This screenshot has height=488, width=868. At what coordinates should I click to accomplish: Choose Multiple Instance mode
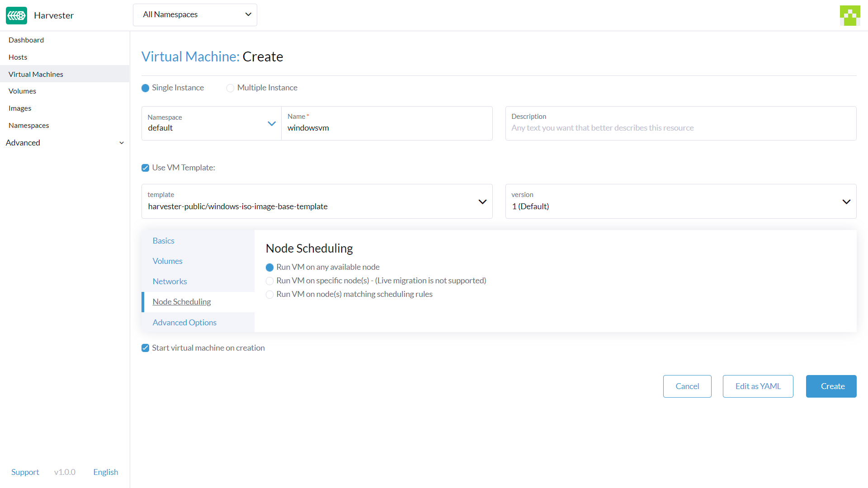tap(231, 88)
